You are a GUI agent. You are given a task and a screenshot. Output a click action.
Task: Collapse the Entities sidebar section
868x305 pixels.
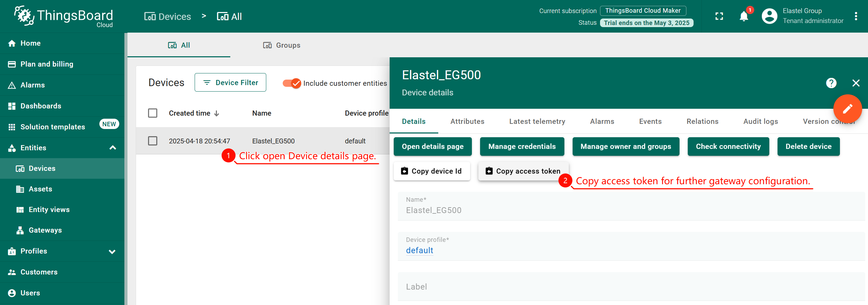point(112,148)
